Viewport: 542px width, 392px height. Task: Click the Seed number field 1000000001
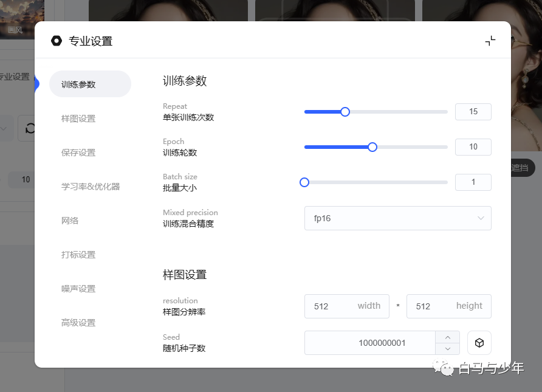click(370, 343)
